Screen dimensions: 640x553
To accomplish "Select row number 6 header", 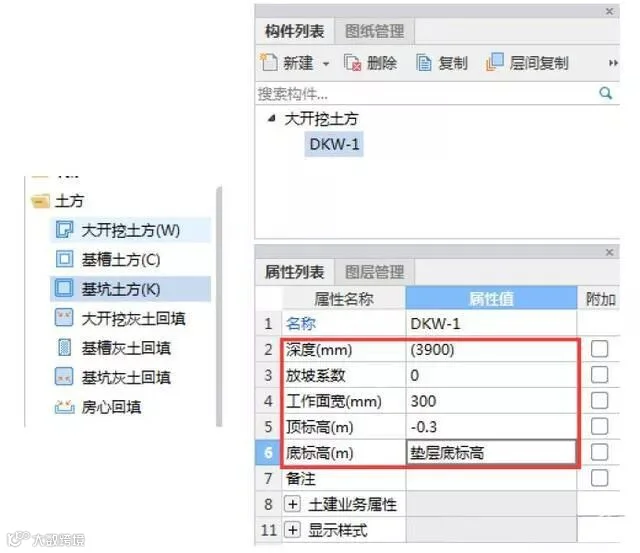I will point(268,452).
